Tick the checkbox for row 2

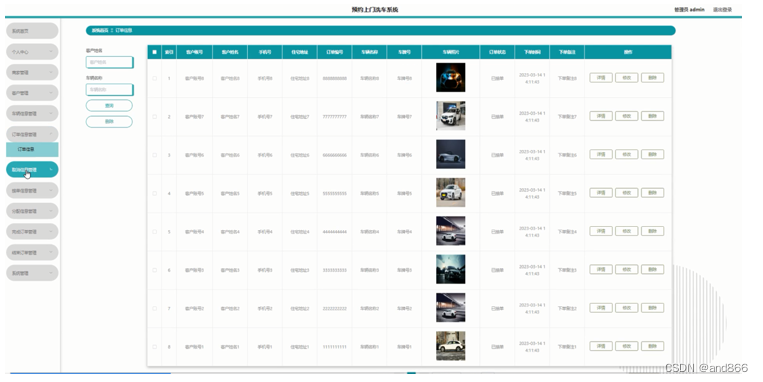155,116
